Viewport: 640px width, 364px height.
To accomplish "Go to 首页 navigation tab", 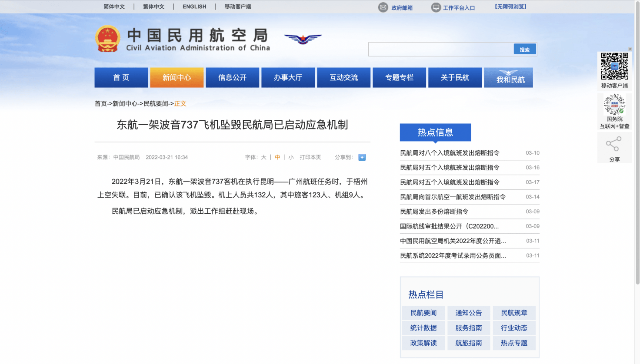I will [x=121, y=77].
